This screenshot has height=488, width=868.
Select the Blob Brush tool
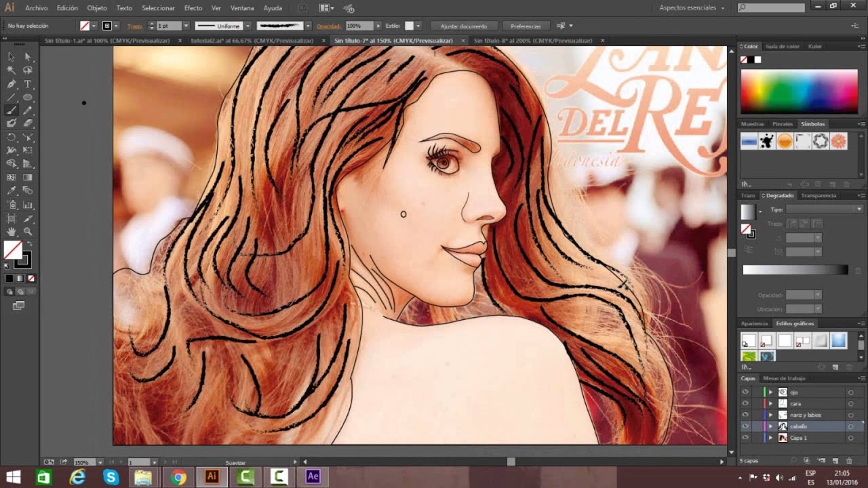[x=12, y=123]
